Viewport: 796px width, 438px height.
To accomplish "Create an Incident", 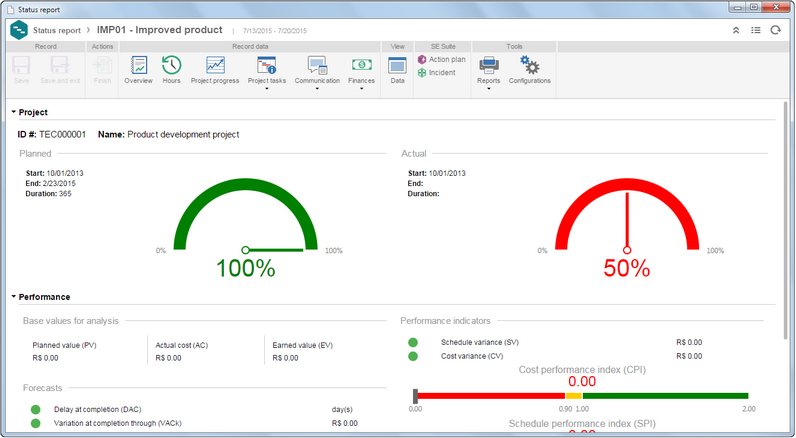I will 437,73.
